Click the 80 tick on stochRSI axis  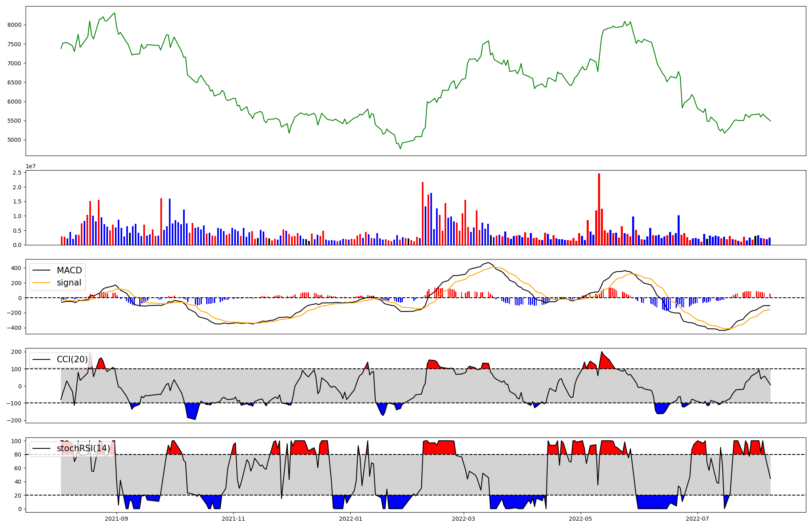pyautogui.click(x=18, y=455)
